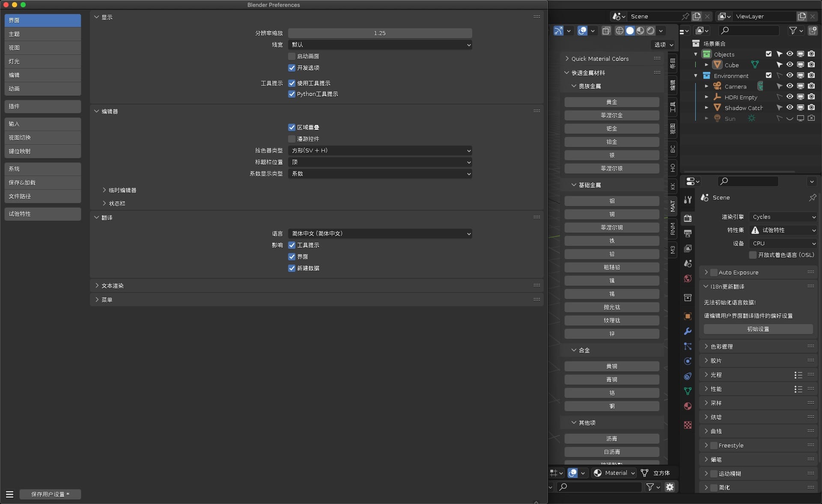The image size is (822, 504).
Task: Switch to the 插件 add-ons tab
Action: 42,106
